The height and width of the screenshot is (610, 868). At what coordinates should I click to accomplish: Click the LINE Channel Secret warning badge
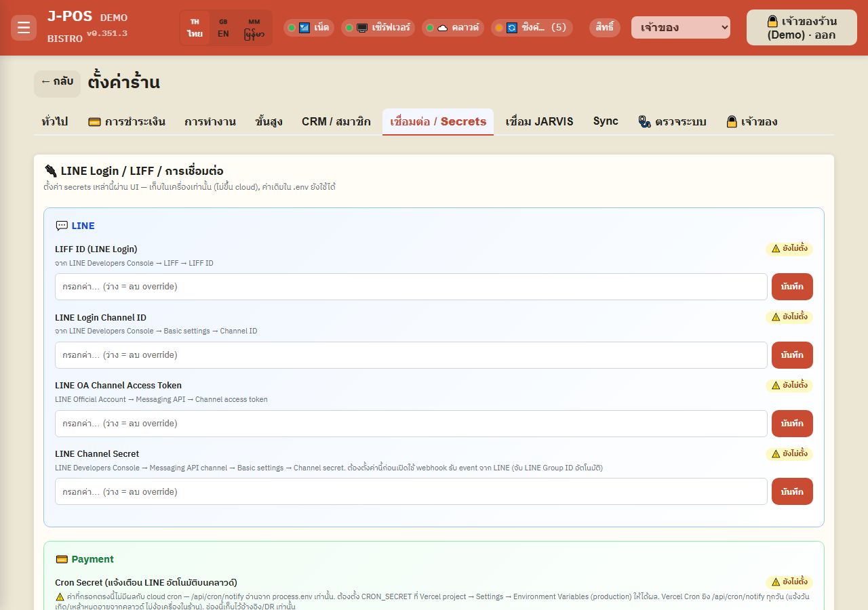pyautogui.click(x=789, y=454)
